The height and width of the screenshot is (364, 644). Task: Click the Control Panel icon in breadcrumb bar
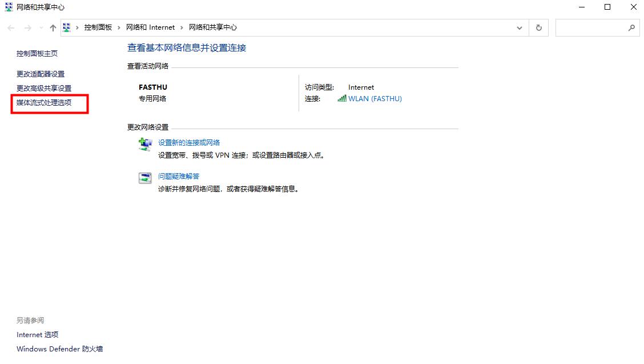point(67,27)
